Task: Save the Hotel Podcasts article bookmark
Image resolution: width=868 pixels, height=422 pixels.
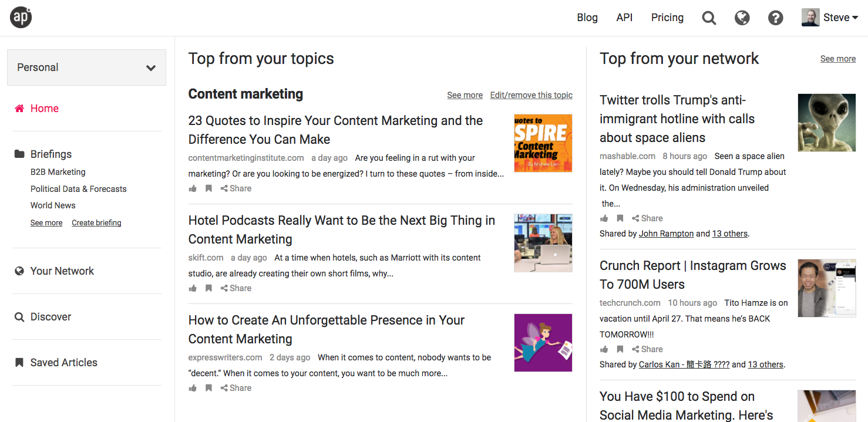Action: pyautogui.click(x=208, y=288)
